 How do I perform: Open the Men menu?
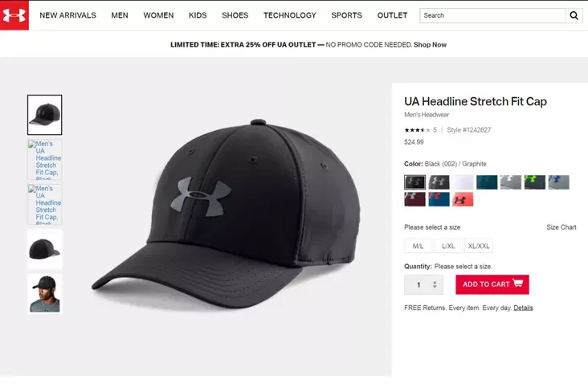(120, 15)
